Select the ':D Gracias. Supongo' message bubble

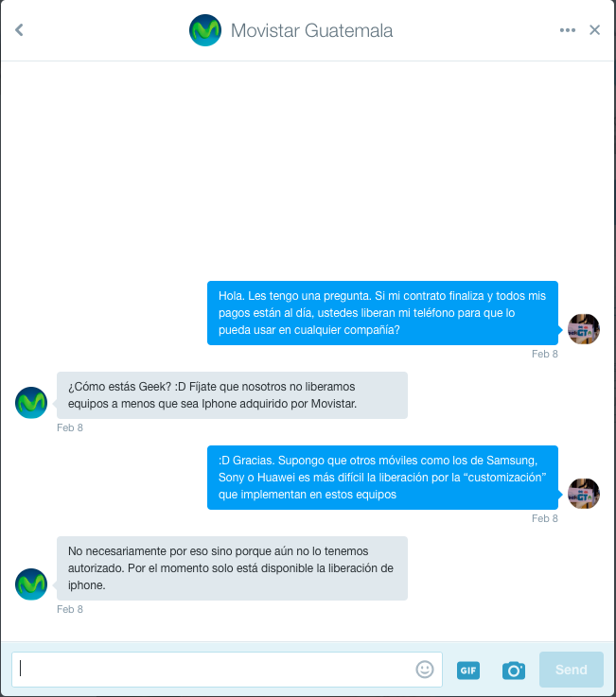pyautogui.click(x=382, y=478)
